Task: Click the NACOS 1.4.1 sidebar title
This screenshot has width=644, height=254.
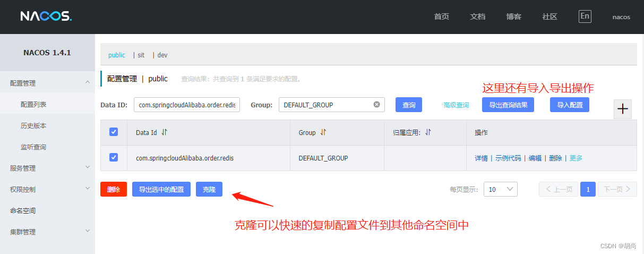Action: tap(47, 53)
